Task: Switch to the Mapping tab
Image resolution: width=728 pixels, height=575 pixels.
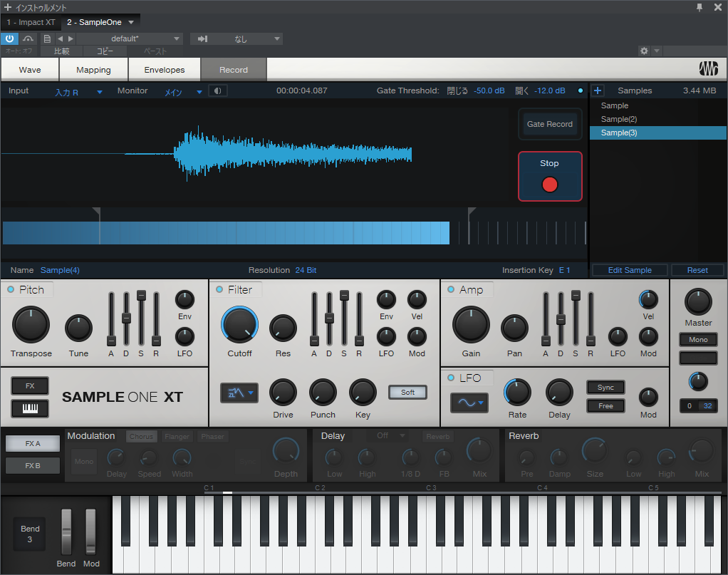Action: tap(93, 70)
